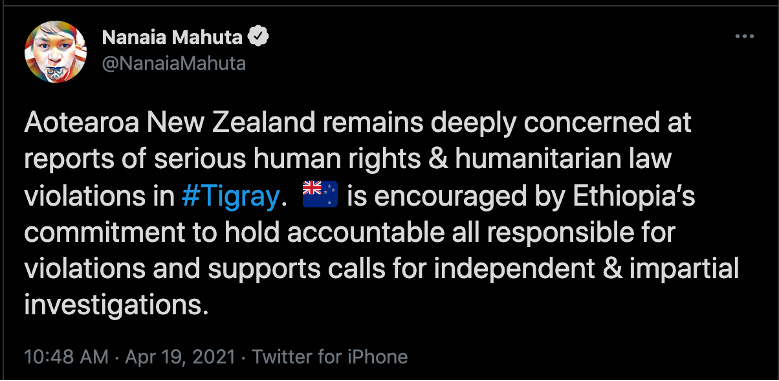This screenshot has height=381, width=779.
Task: Open the #Tigray hashtag
Action: 230,197
